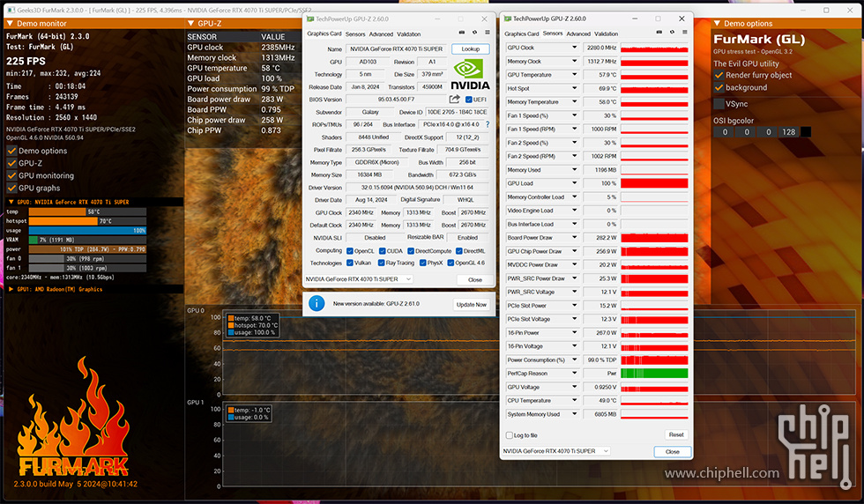Select Graphics Card tab in left GPU-Z window
Image resolution: width=864 pixels, height=504 pixels.
324,33
